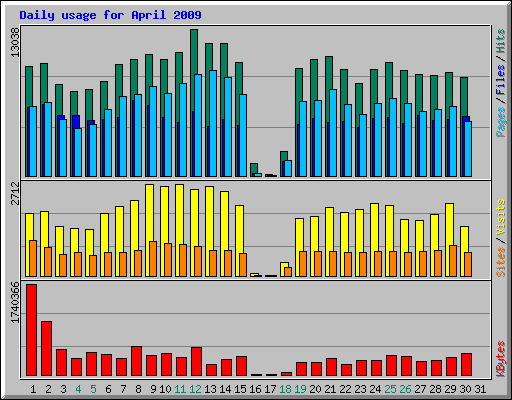Screen dimensions: 512x400
Task: Select day 8 on the x-axis
Action: click(138, 389)
